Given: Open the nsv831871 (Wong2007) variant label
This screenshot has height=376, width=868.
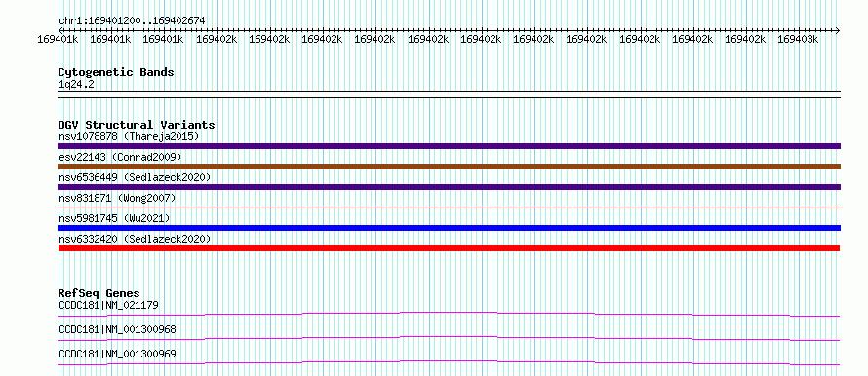Looking at the screenshot, I should click(x=117, y=198).
